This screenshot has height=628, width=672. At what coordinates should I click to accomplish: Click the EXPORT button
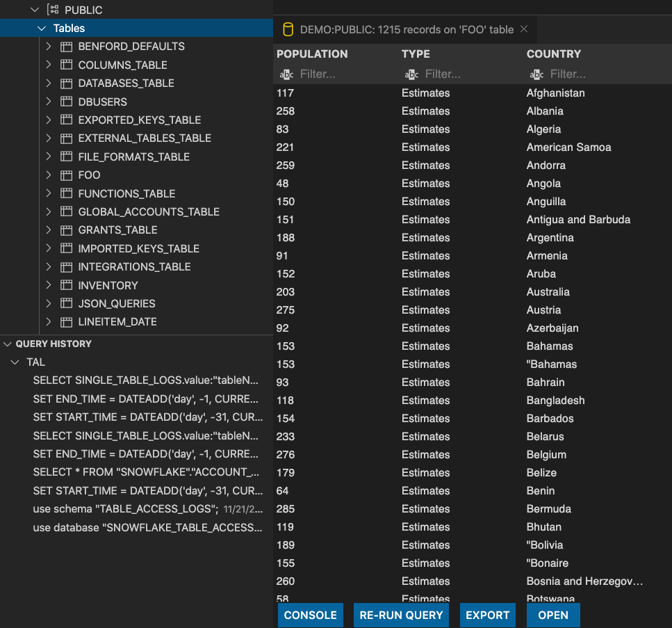(487, 615)
